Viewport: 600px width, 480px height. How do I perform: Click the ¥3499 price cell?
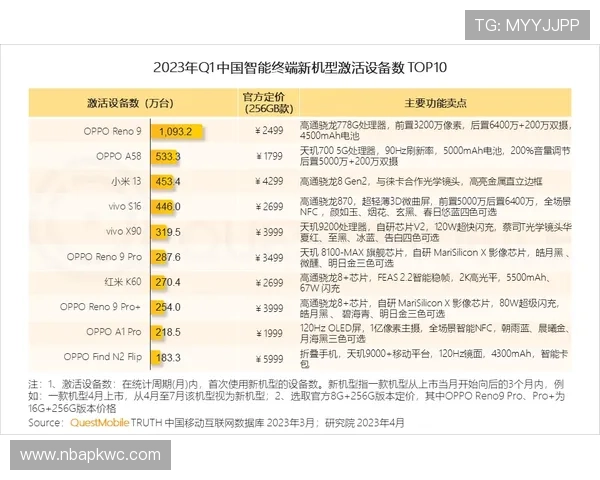[x=269, y=258]
